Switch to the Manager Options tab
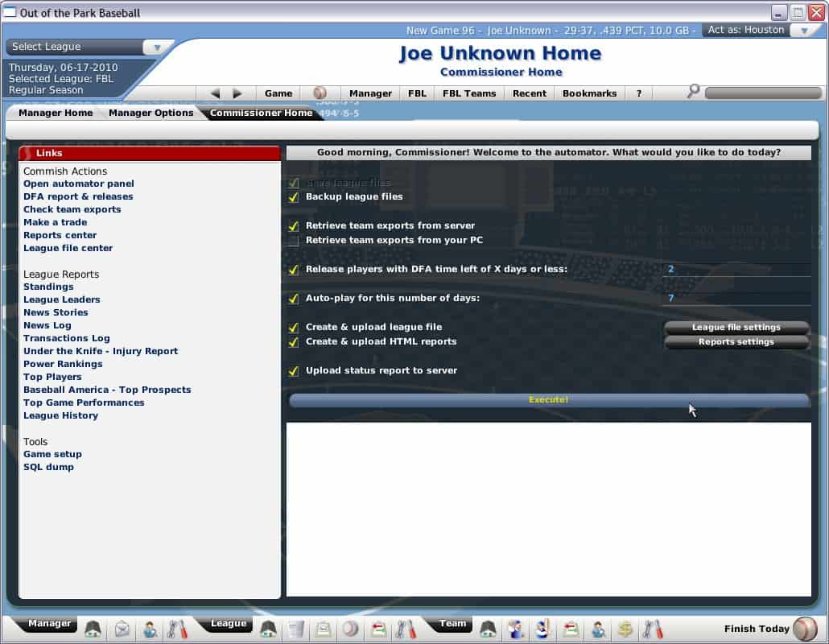Image resolution: width=829 pixels, height=644 pixels. (151, 114)
